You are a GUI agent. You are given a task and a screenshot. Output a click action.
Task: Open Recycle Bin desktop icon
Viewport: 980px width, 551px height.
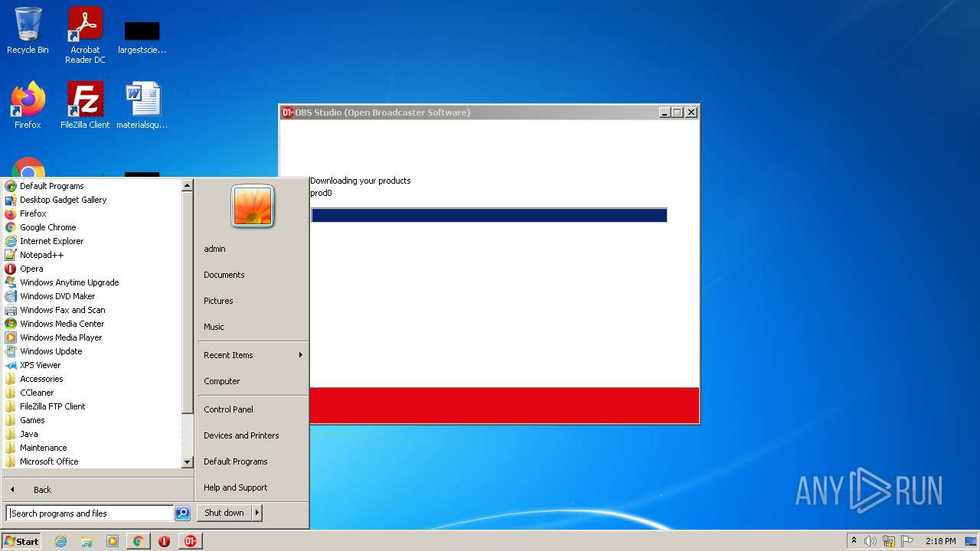click(x=28, y=31)
